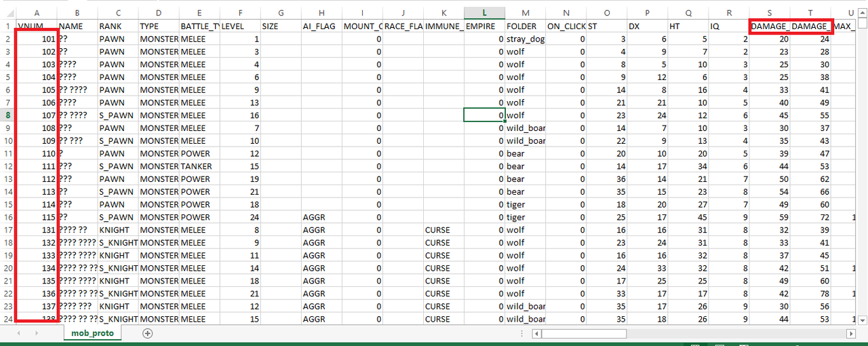Image resolution: width=868 pixels, height=346 pixels.
Task: Click previous sheet navigation arrow
Action: pos(18,333)
